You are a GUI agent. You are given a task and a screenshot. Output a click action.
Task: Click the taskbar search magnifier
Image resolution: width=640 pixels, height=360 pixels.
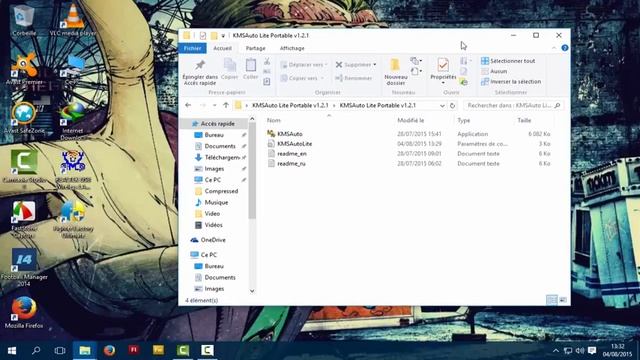coord(36,350)
